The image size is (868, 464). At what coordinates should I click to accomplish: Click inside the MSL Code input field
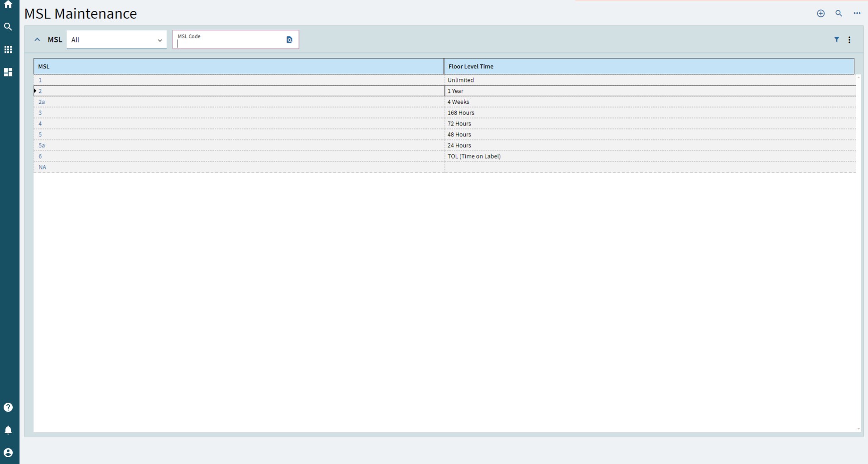227,44
